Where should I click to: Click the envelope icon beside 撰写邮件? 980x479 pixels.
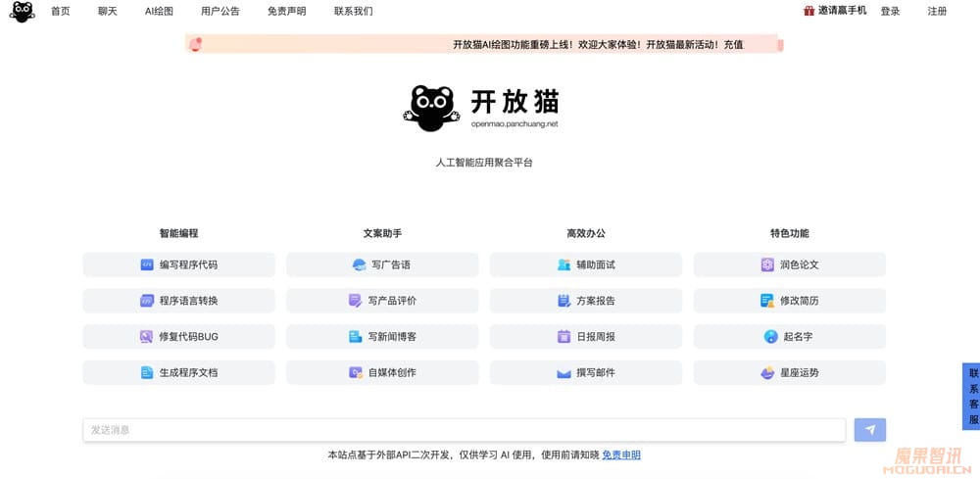tap(563, 373)
